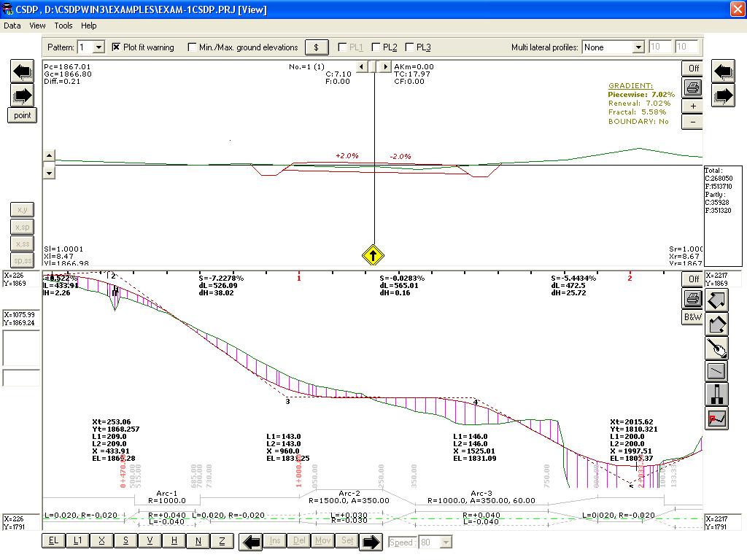Print the profile view using lower printer icon
The height and width of the screenshot is (560, 747).
pos(693,298)
